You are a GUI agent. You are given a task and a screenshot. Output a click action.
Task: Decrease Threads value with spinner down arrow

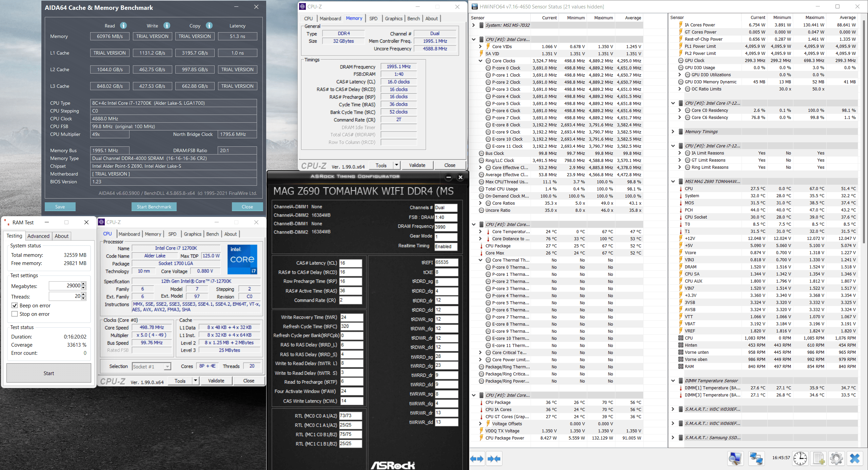84,299
